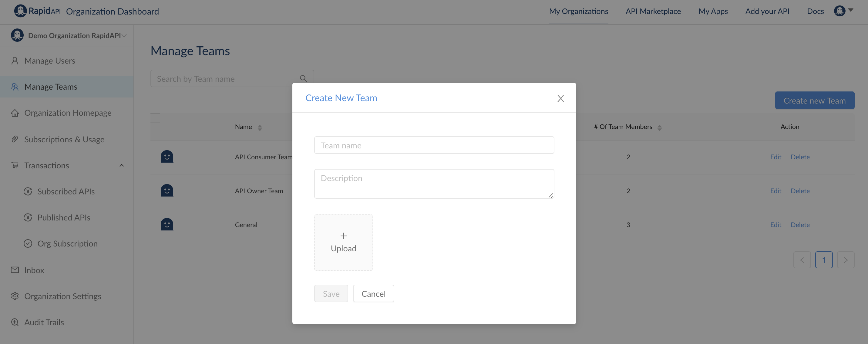Image resolution: width=868 pixels, height=344 pixels.
Task: Focus the Team name input field
Action: pos(434,145)
